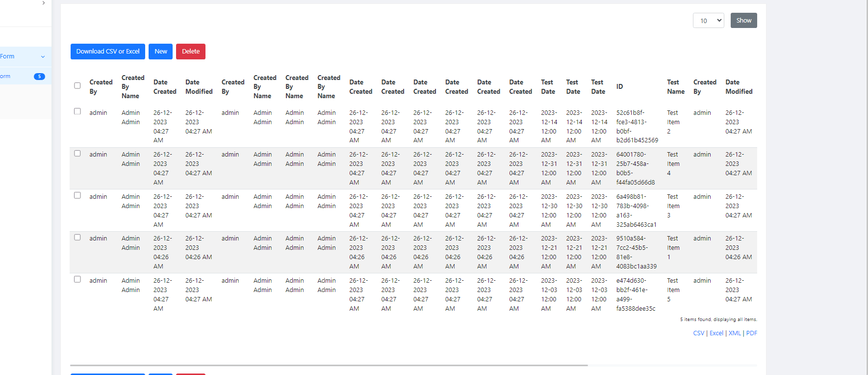Open the page size dropdown showing 10
Viewport: 868px width, 375px height.
[708, 21]
